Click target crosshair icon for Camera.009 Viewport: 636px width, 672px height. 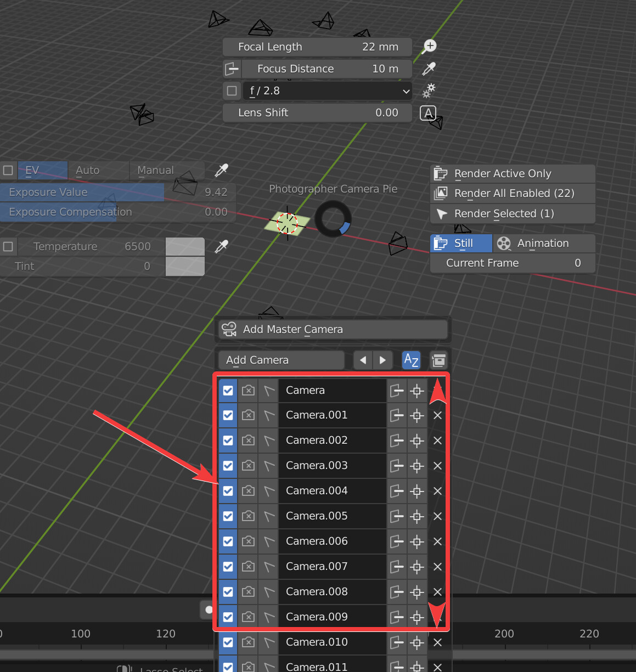[417, 617]
